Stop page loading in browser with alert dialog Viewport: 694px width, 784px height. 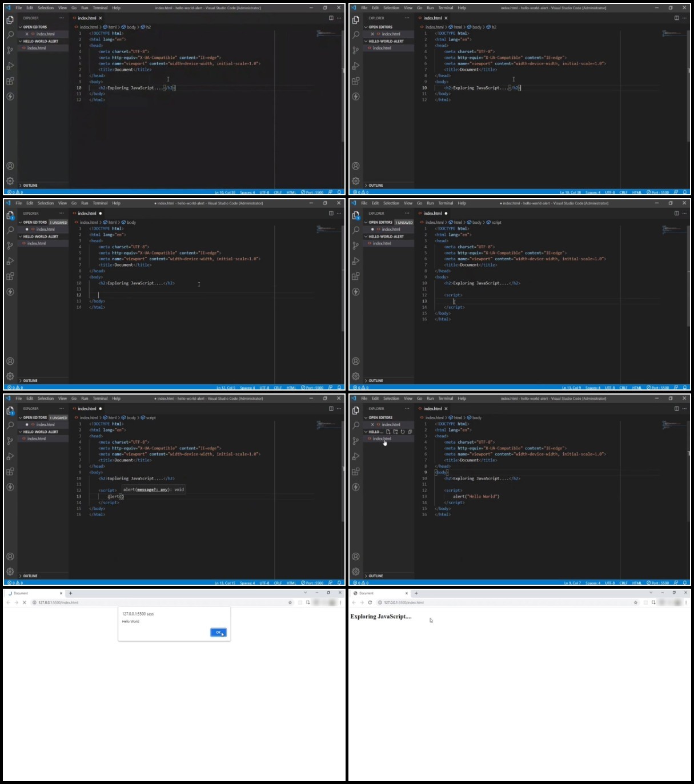(24, 602)
